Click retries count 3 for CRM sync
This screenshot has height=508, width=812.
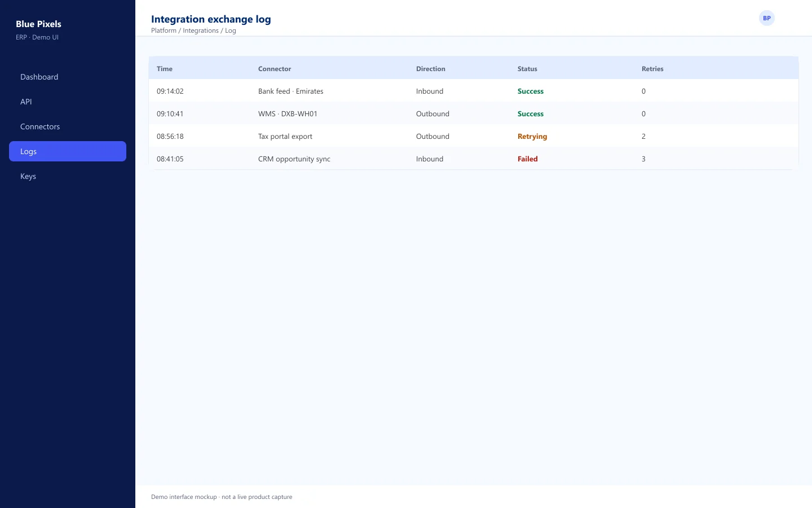pyautogui.click(x=643, y=159)
